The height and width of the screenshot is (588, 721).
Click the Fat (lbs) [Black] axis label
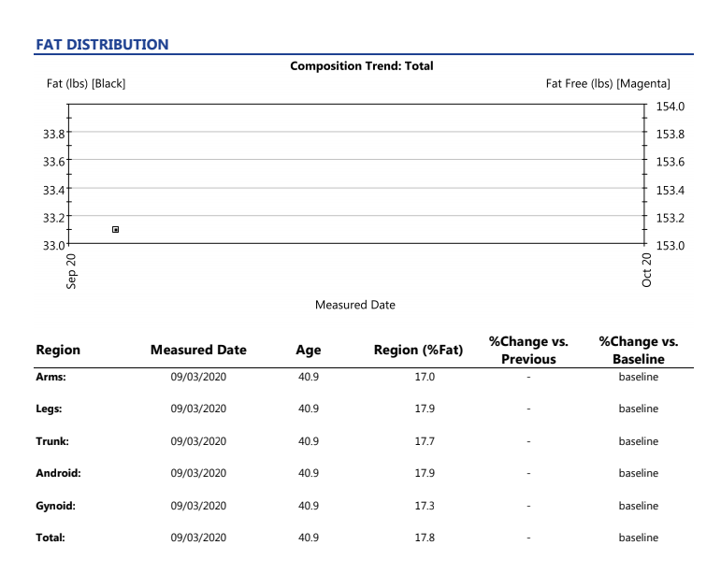[86, 84]
